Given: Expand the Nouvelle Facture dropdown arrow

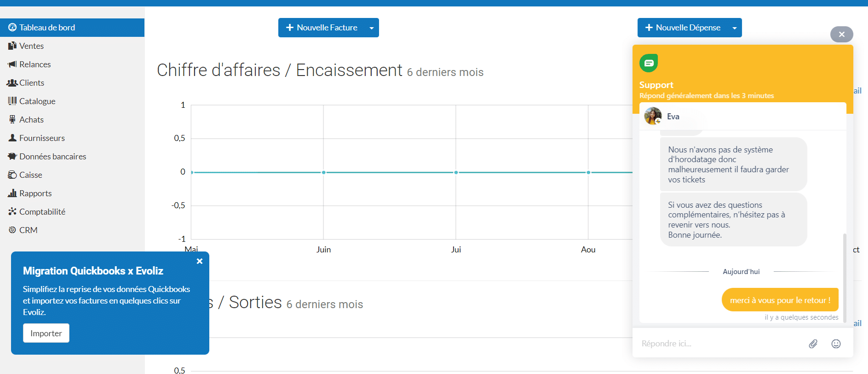Looking at the screenshot, I should click(x=372, y=28).
